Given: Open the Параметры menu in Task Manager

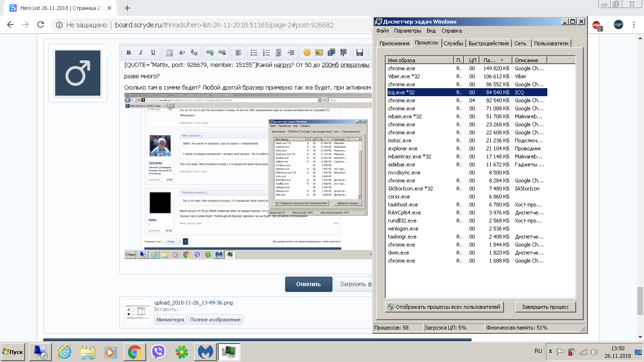Looking at the screenshot, I should tap(407, 31).
